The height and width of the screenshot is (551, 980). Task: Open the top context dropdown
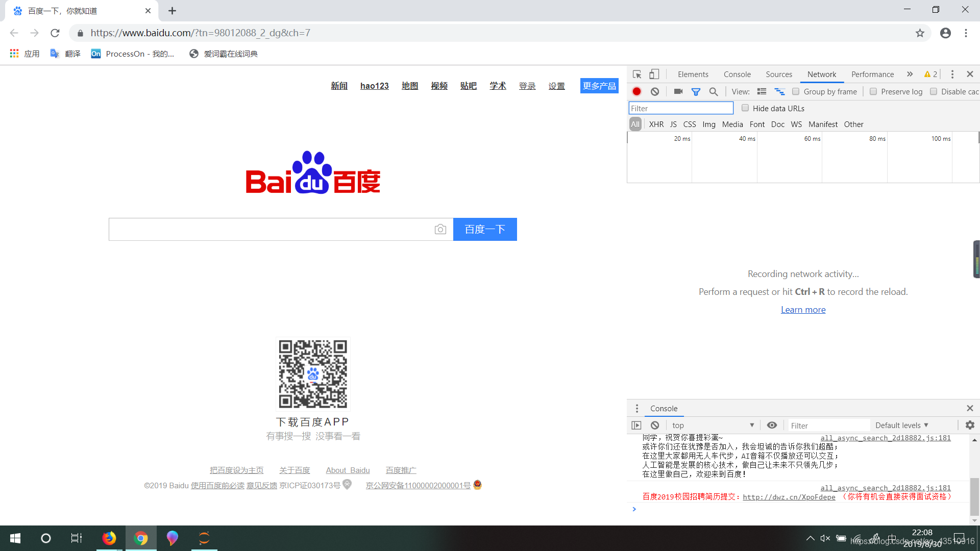pyautogui.click(x=713, y=425)
